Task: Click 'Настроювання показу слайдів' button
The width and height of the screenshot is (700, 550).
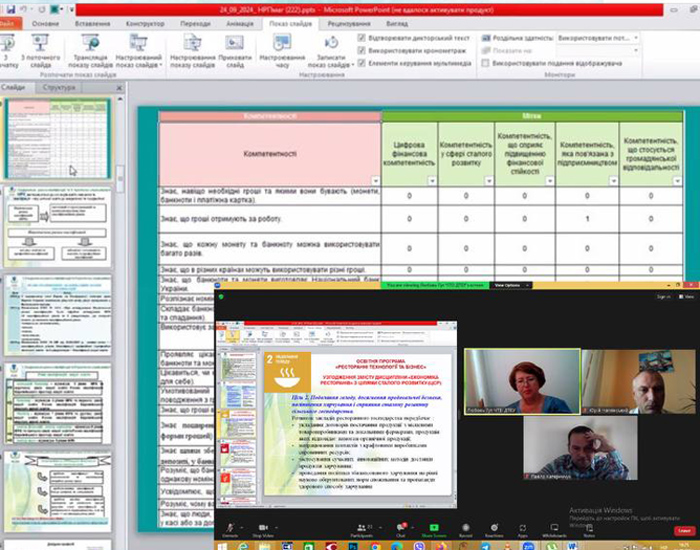Action: tap(191, 48)
